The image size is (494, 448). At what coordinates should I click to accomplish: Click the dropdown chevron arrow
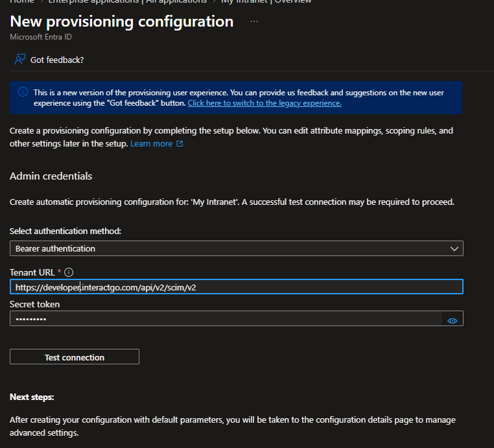(x=454, y=248)
